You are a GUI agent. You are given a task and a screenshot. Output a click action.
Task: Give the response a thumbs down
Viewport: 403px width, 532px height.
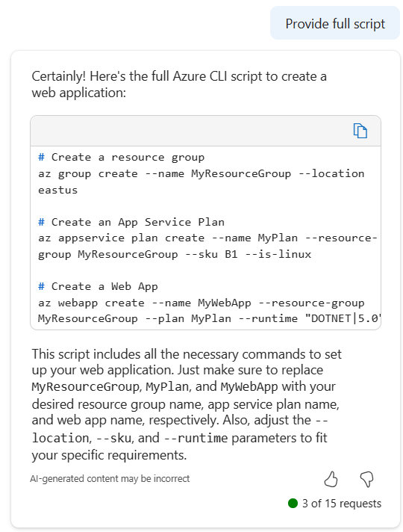click(x=366, y=480)
